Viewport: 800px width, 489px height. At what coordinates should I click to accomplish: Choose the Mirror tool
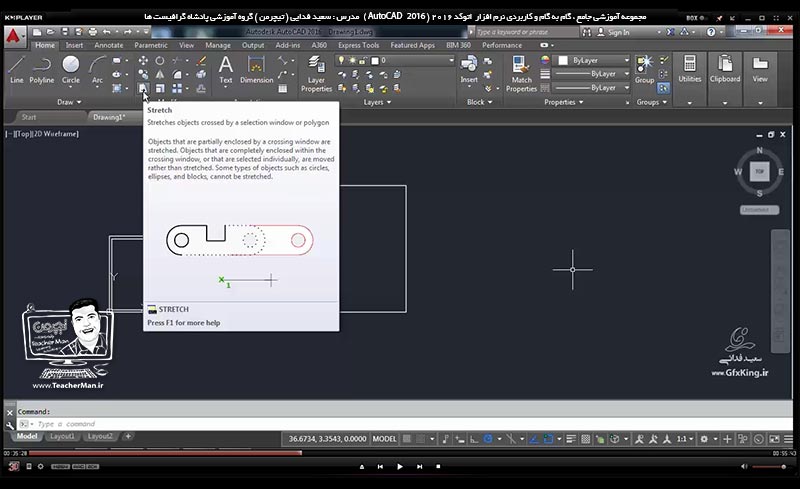pos(160,75)
